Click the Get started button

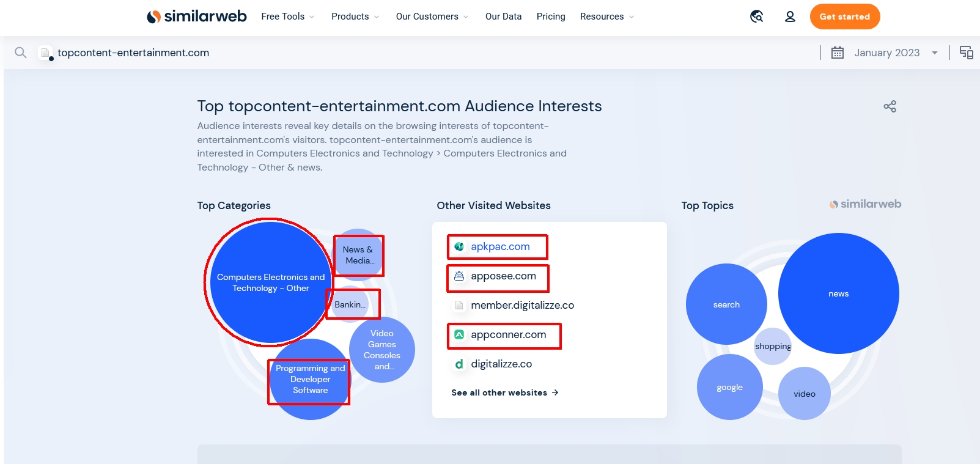pyautogui.click(x=844, y=17)
